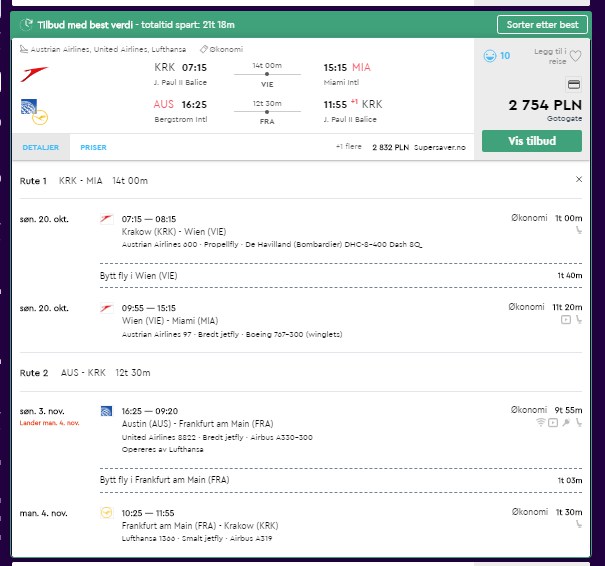Click Rute 1 heading
The height and width of the screenshot is (566, 605).
click(x=33, y=181)
